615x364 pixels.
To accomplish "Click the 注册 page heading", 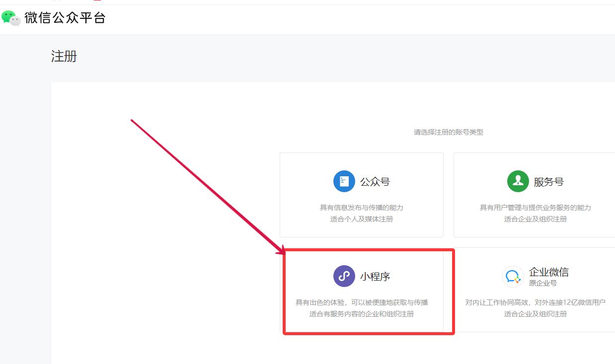I will pos(63,57).
